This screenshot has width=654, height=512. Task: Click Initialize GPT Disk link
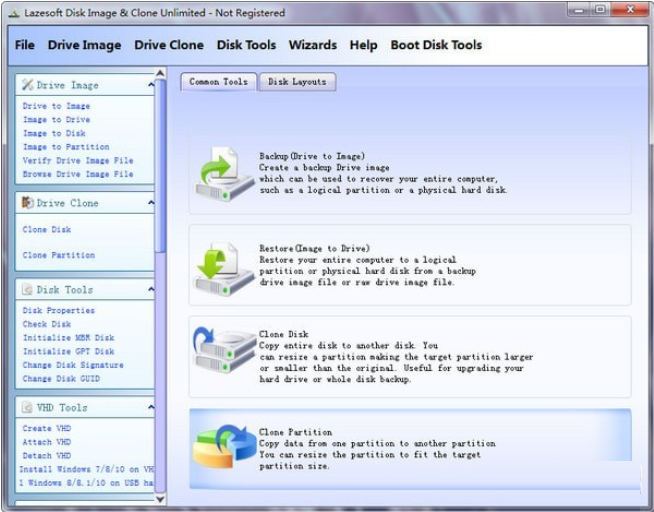coord(68,351)
